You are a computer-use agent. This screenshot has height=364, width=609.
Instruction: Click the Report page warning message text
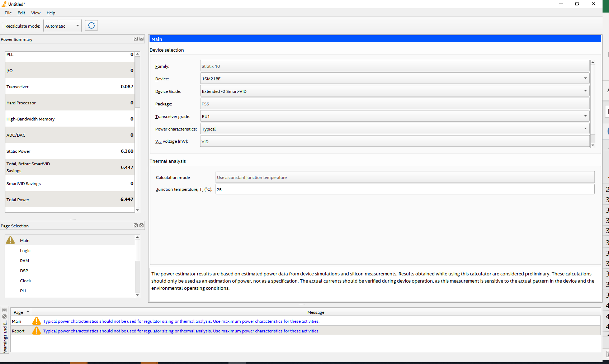point(181,331)
